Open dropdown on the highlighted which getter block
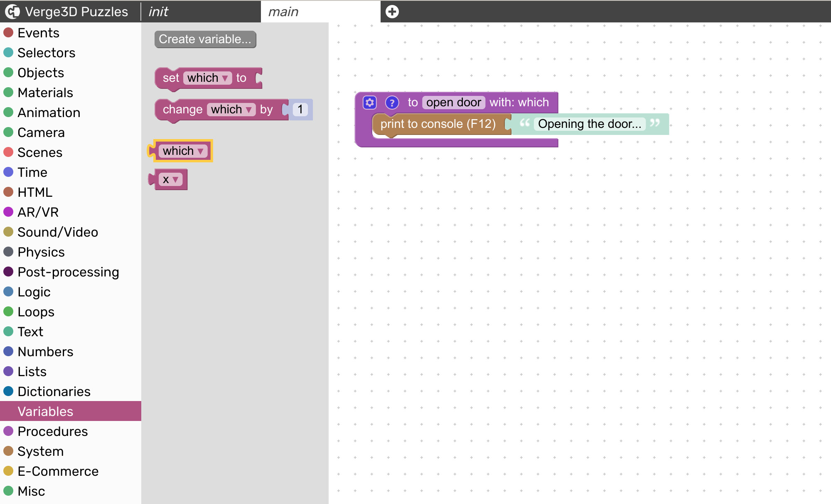Viewport: 831px width, 504px height. (200, 151)
